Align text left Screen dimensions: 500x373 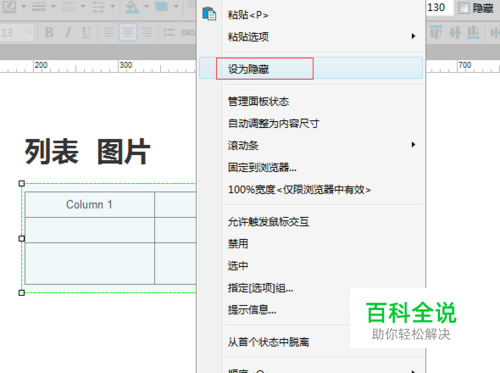[x=109, y=32]
